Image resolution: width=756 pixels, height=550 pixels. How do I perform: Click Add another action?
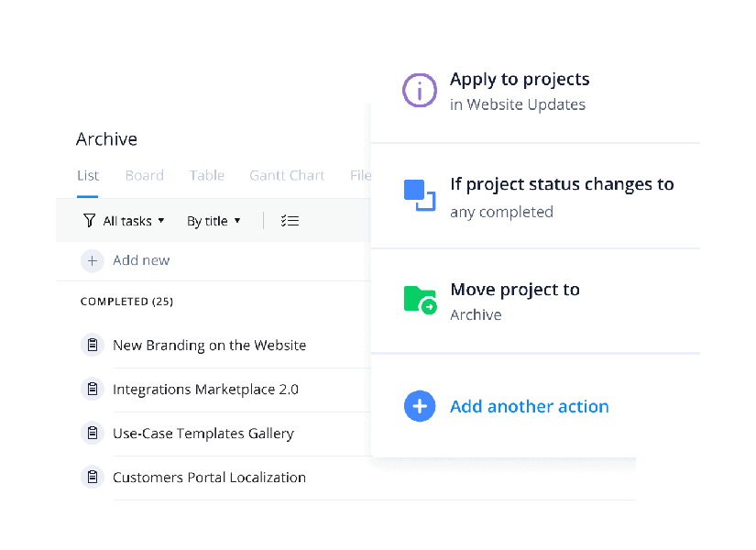click(x=530, y=406)
